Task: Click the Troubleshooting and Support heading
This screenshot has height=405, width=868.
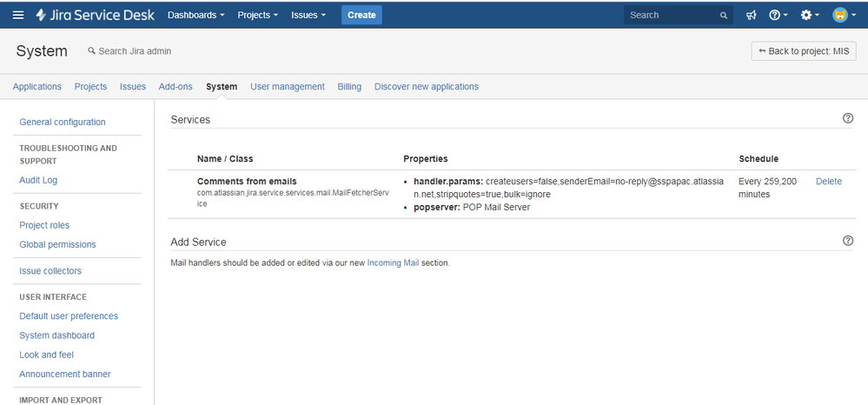Action: (x=68, y=155)
